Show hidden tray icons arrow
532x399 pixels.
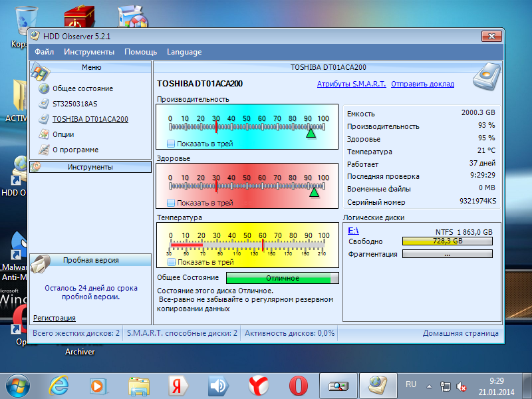(429, 386)
